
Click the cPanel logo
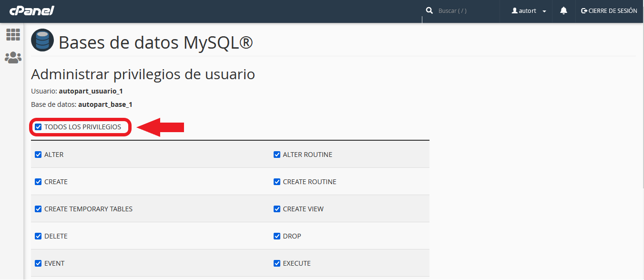coord(31,10)
